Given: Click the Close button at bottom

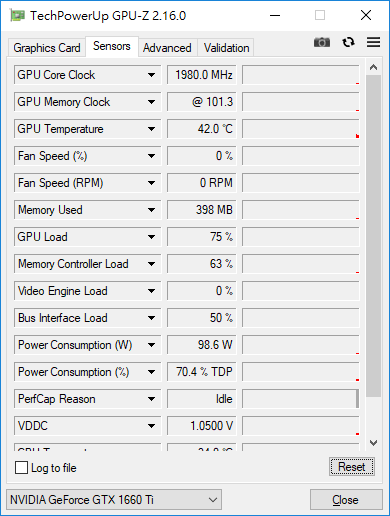Looking at the screenshot, I should (x=346, y=500).
